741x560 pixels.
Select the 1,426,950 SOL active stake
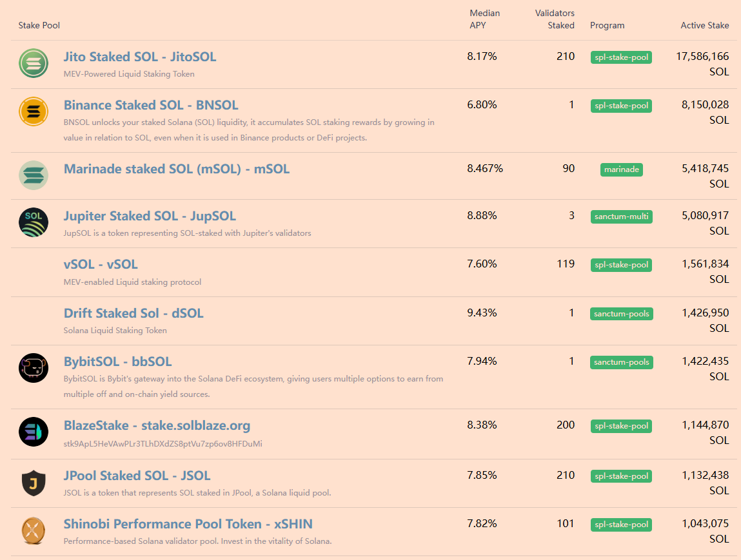coord(705,321)
